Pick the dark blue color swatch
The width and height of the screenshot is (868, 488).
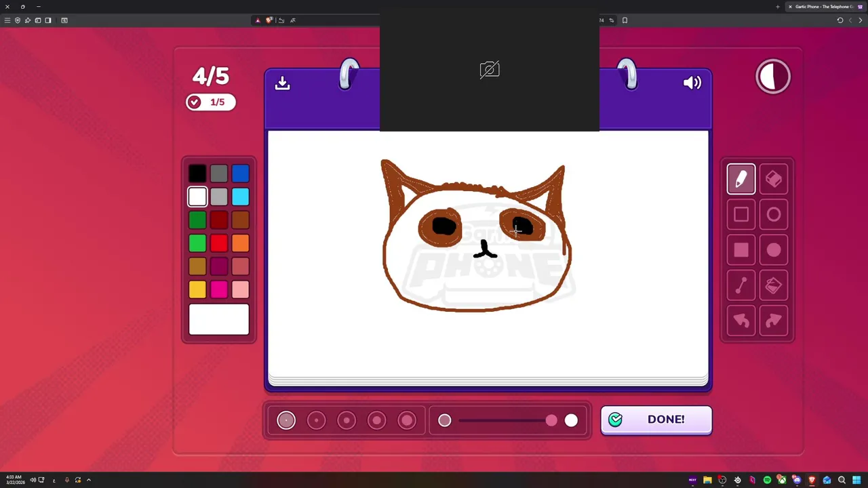[x=241, y=174]
